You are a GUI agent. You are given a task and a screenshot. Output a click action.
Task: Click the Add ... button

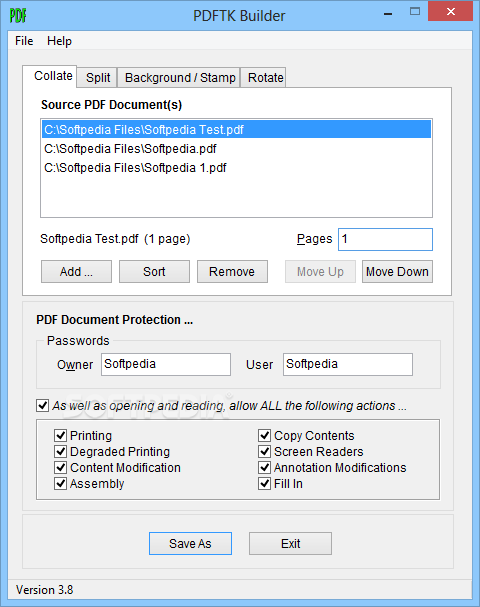[76, 271]
